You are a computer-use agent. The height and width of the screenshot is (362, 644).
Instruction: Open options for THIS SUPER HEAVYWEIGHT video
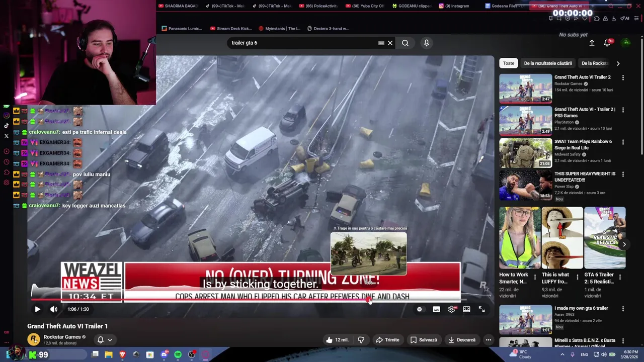pyautogui.click(x=623, y=174)
